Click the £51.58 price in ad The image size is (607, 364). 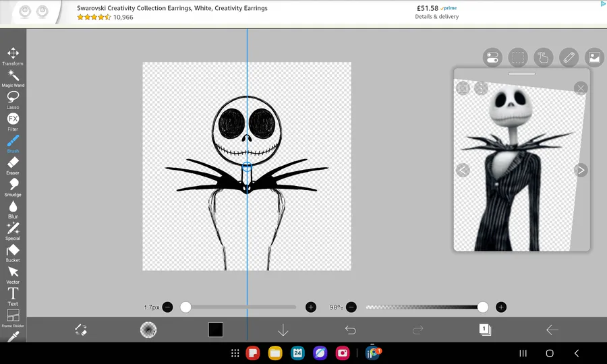[x=428, y=7]
